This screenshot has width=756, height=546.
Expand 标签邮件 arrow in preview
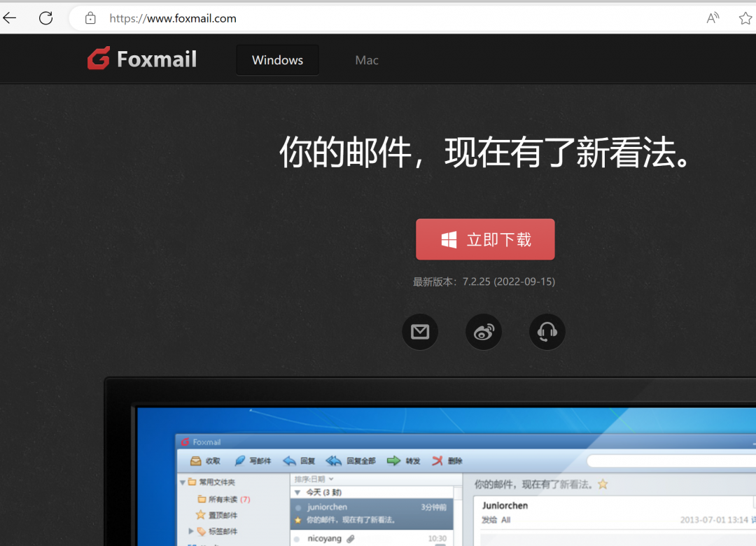[191, 531]
